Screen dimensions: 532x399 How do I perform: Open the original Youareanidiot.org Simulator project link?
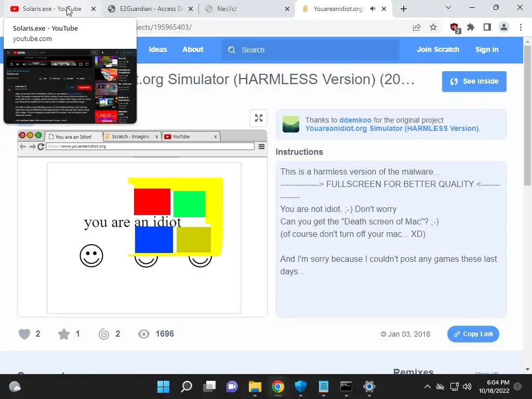click(x=392, y=129)
